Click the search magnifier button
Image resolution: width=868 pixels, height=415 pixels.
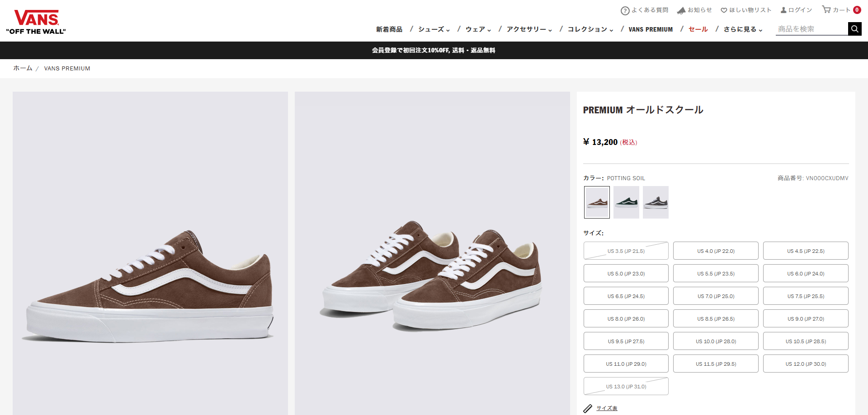tap(854, 29)
